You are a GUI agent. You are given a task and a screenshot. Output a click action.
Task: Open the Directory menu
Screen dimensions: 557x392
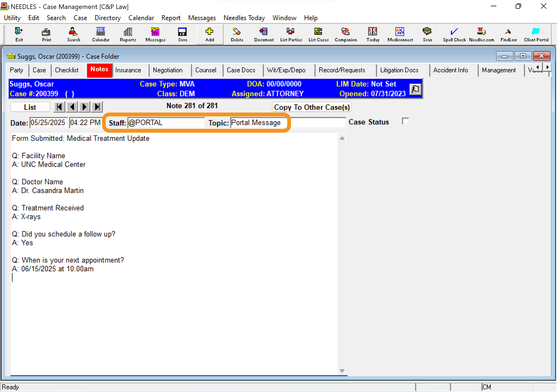click(108, 18)
